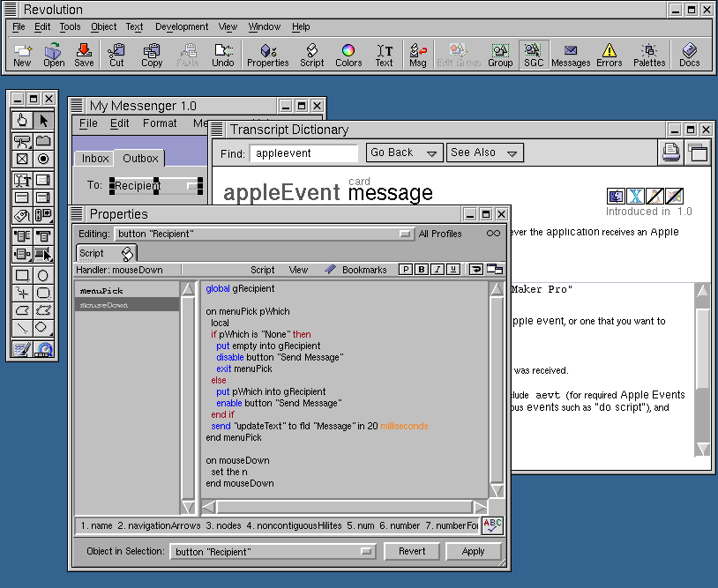Screen dimensions: 718x588
Task: Print the Transcript Dictionary entry
Action: [671, 153]
